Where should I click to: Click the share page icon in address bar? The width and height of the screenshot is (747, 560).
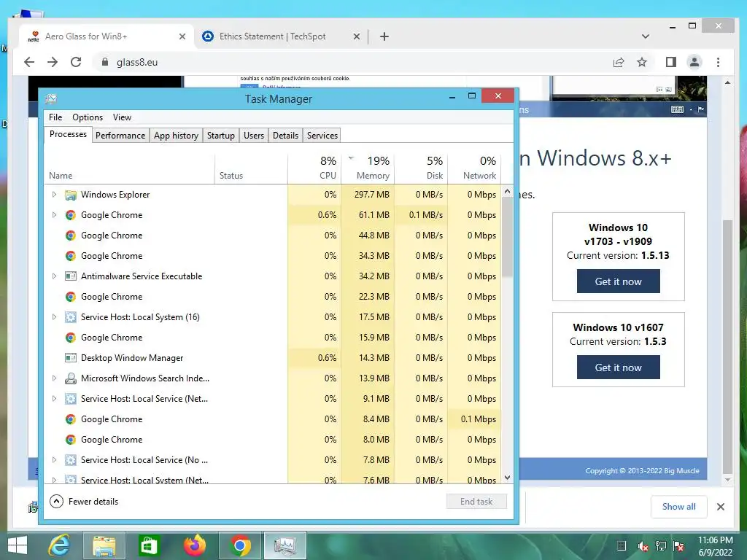point(619,62)
